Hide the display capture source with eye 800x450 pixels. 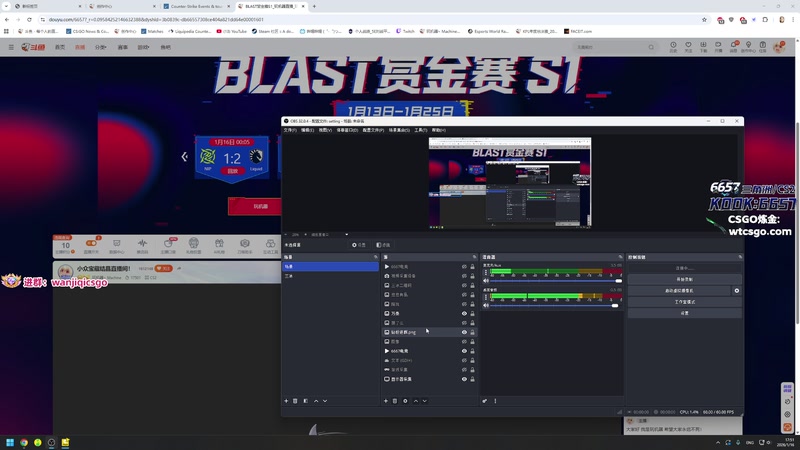coord(464,379)
